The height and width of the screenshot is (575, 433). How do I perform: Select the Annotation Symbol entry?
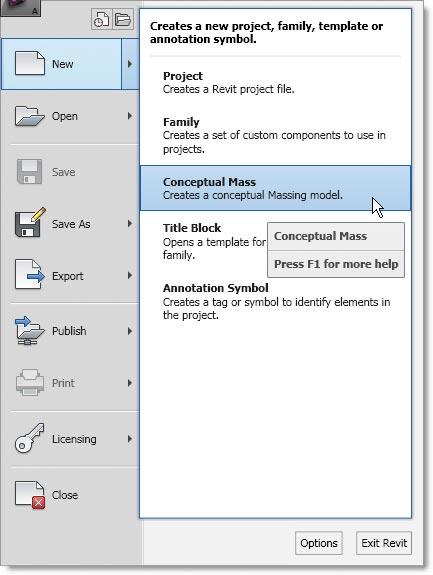275,301
